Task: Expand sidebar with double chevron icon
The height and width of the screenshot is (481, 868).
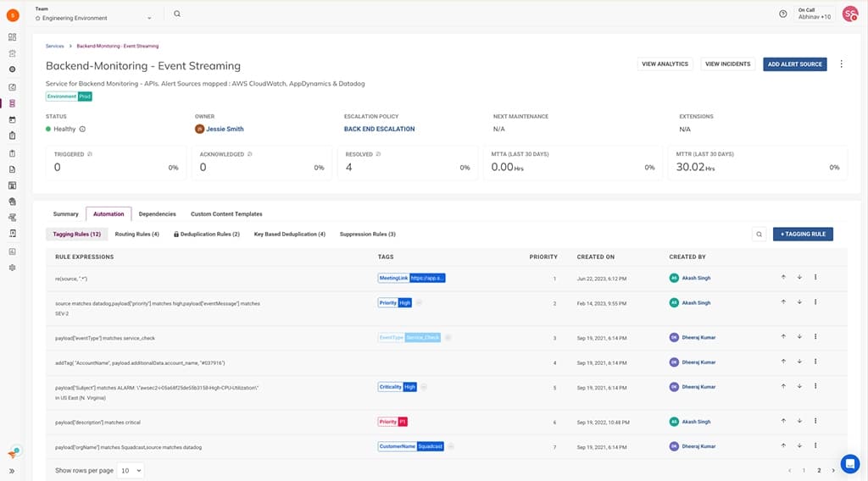Action: point(12,471)
